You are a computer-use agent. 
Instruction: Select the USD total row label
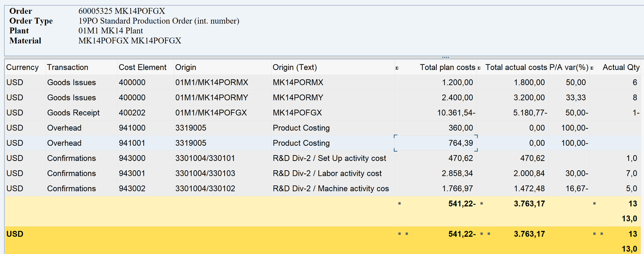click(15, 234)
